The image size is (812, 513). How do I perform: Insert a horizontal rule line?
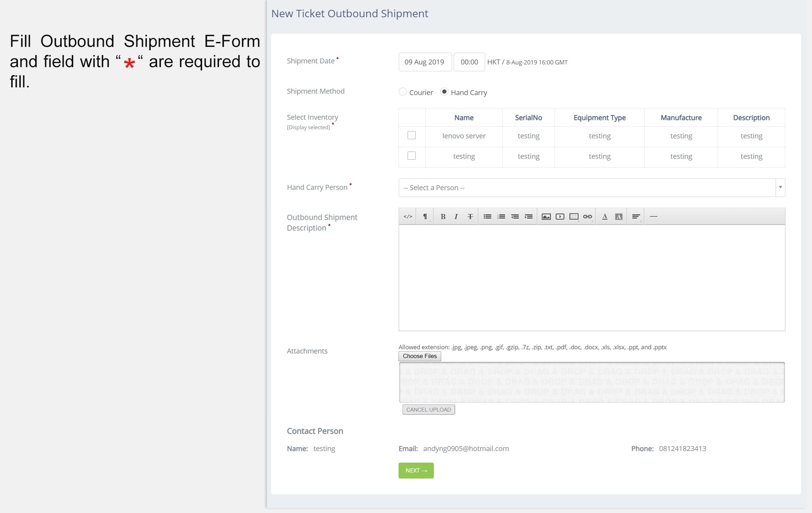pos(654,217)
